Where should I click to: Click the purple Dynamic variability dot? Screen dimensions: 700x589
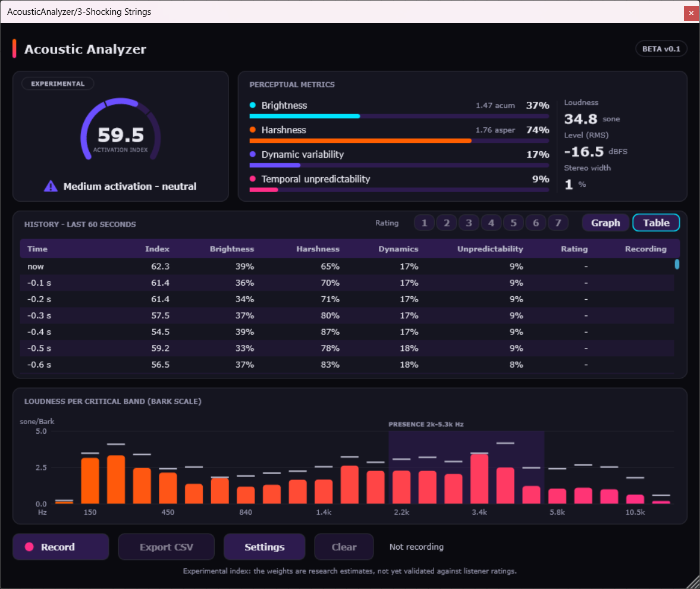click(253, 154)
